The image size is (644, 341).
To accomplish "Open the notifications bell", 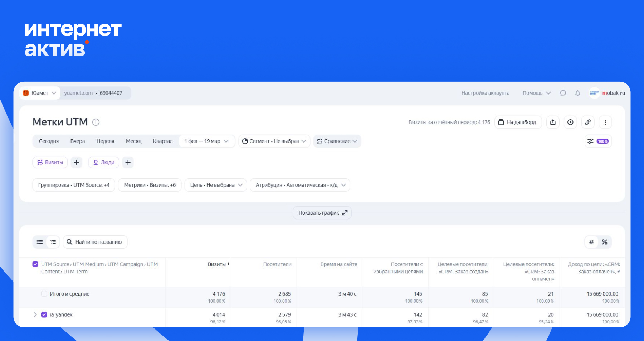I will (x=577, y=93).
